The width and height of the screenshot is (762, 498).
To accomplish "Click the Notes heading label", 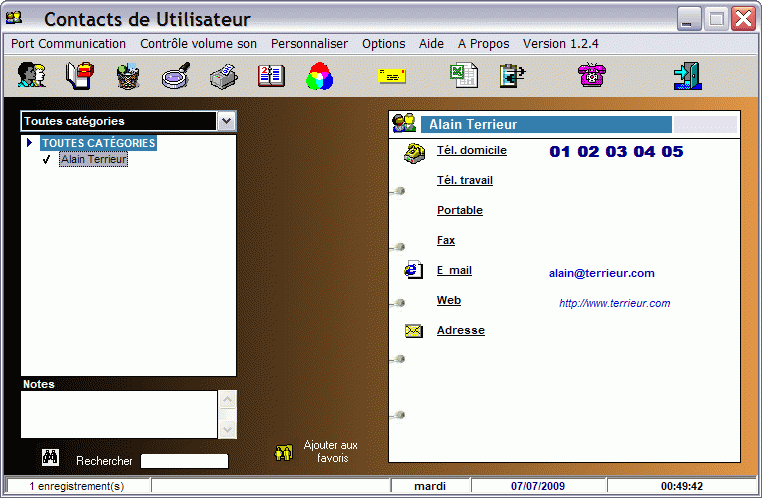I will [39, 384].
